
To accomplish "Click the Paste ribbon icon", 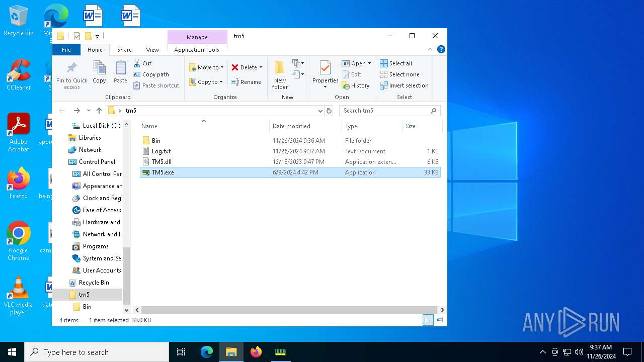I will point(120,68).
